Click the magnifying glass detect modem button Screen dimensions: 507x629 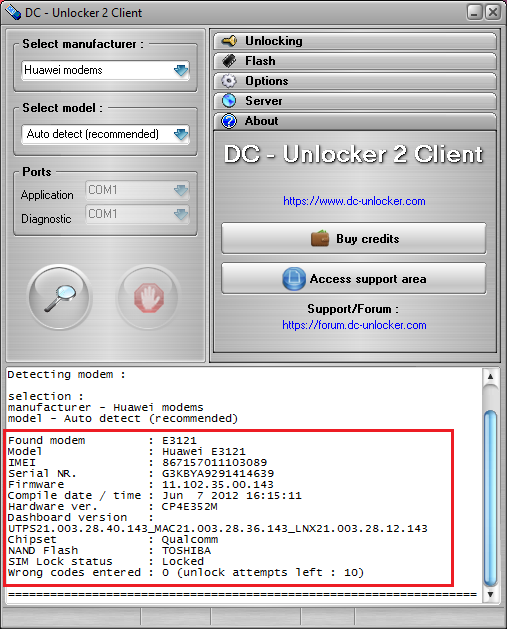60,298
